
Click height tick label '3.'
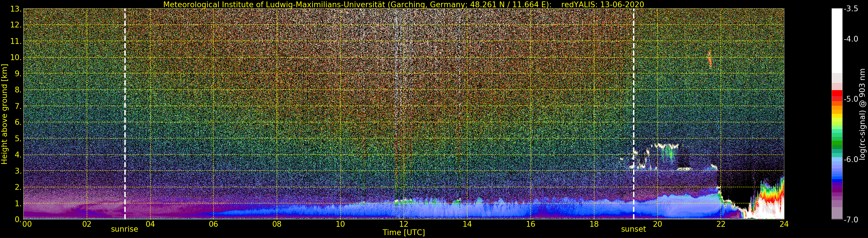(x=18, y=171)
